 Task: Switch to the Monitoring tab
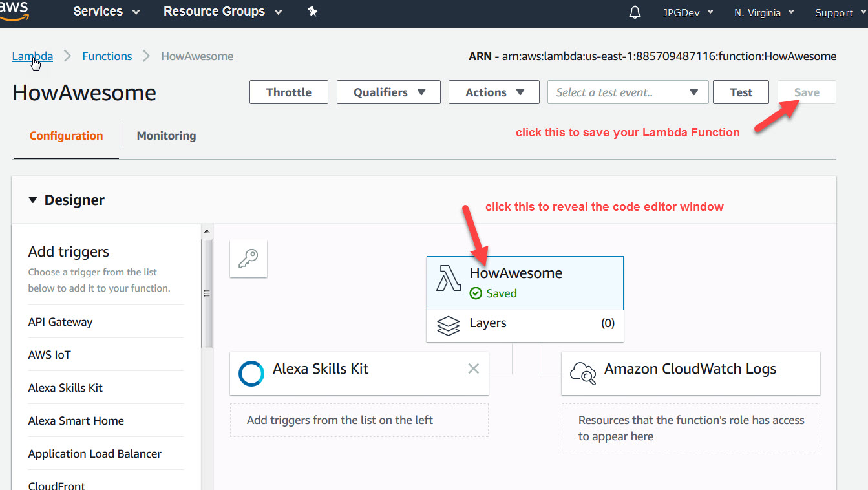coord(166,136)
